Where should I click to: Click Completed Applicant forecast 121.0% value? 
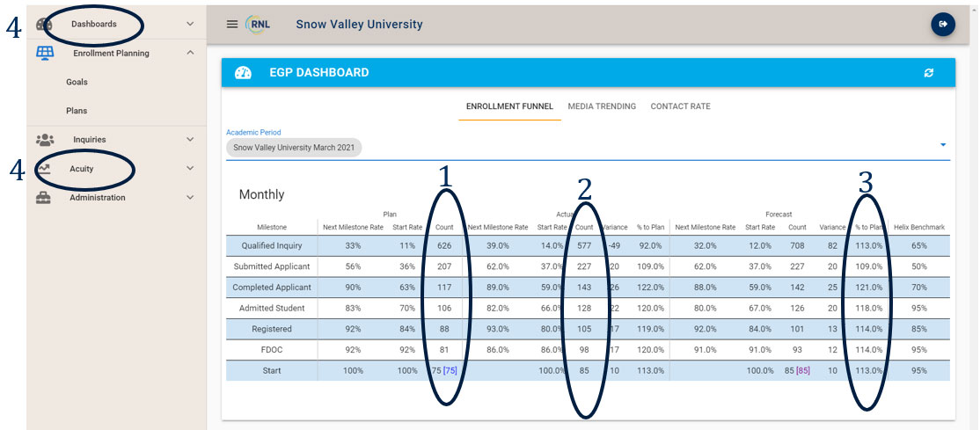(869, 288)
